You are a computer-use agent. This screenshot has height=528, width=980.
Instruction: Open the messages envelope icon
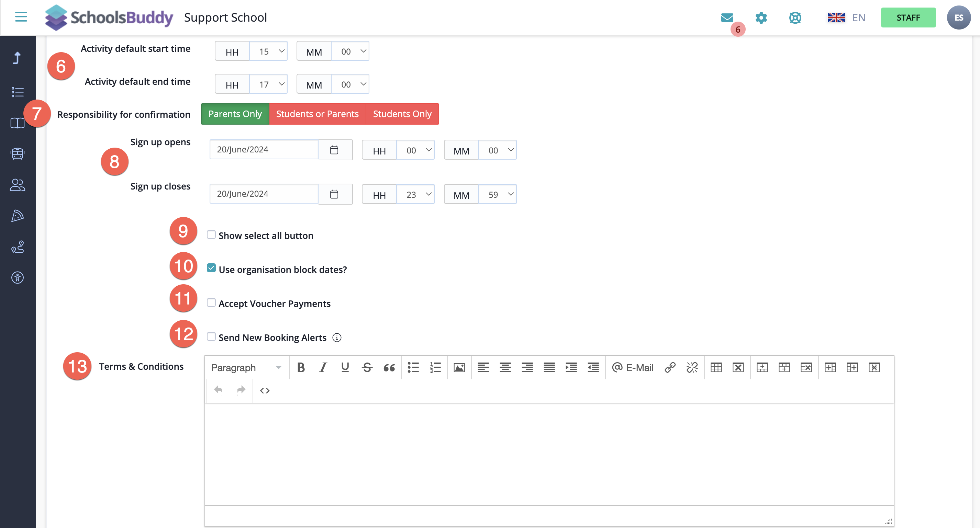727,18
